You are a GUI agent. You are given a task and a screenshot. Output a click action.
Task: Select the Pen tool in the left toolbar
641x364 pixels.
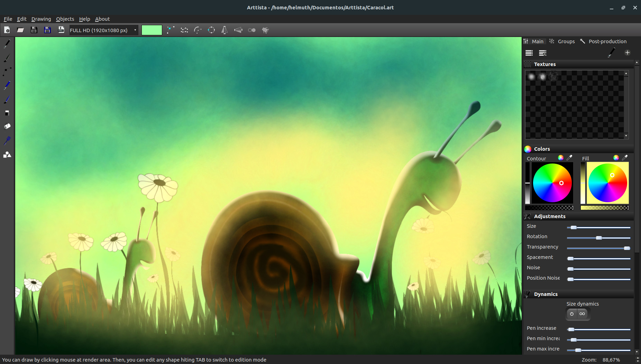pos(6,44)
